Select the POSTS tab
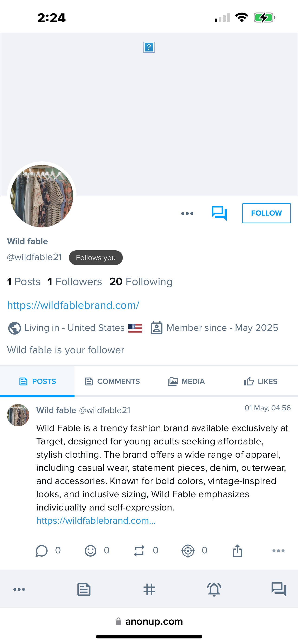Viewport: 298px width, 644px height. 38,381
